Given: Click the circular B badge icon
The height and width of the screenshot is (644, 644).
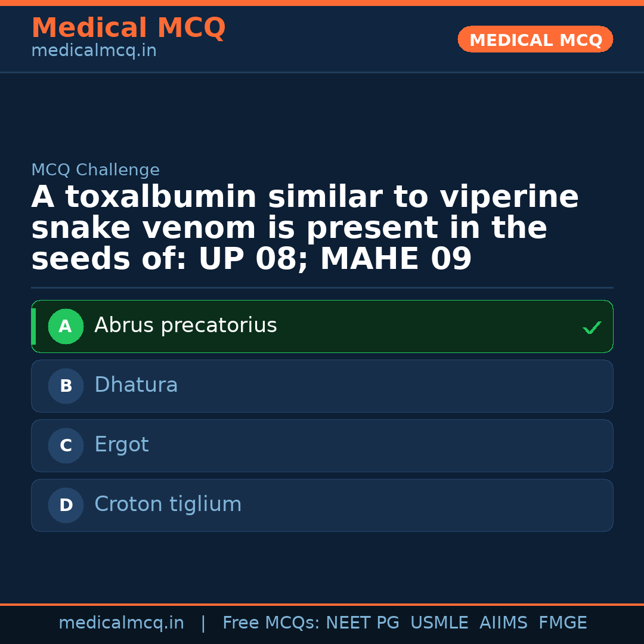Looking at the screenshot, I should [66, 386].
